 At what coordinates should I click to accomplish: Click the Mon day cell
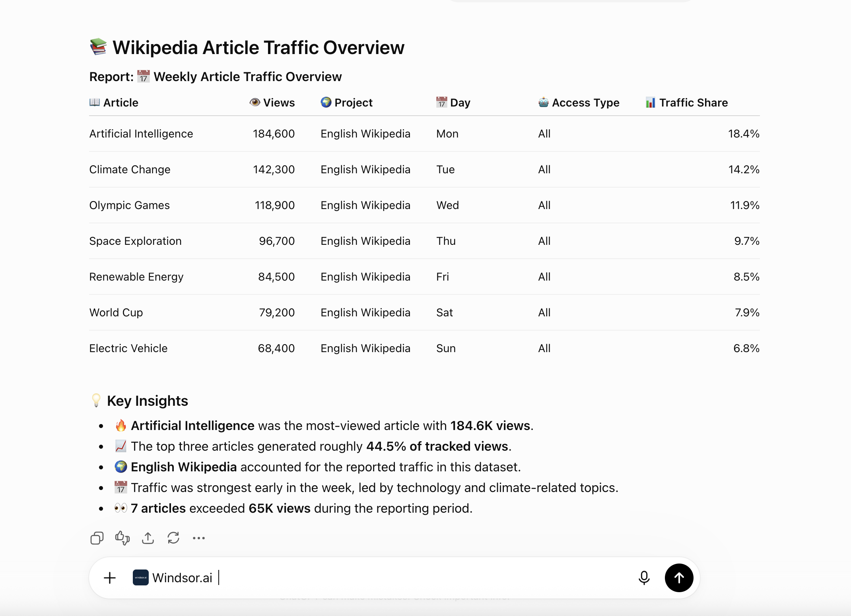coord(447,134)
